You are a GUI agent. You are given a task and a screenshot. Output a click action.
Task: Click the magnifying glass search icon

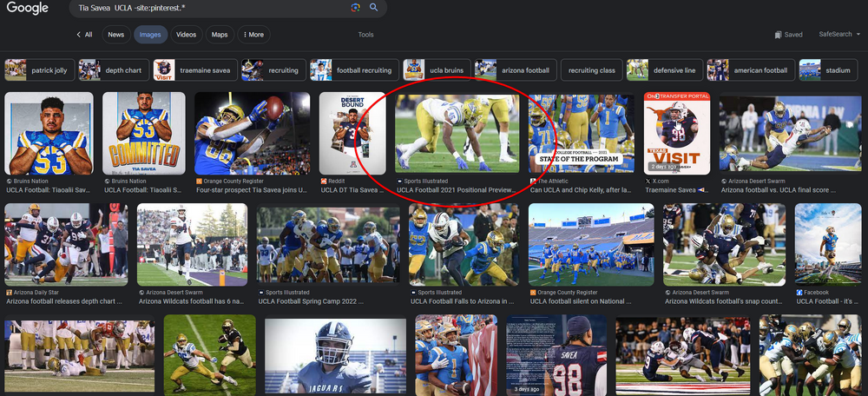(x=374, y=8)
